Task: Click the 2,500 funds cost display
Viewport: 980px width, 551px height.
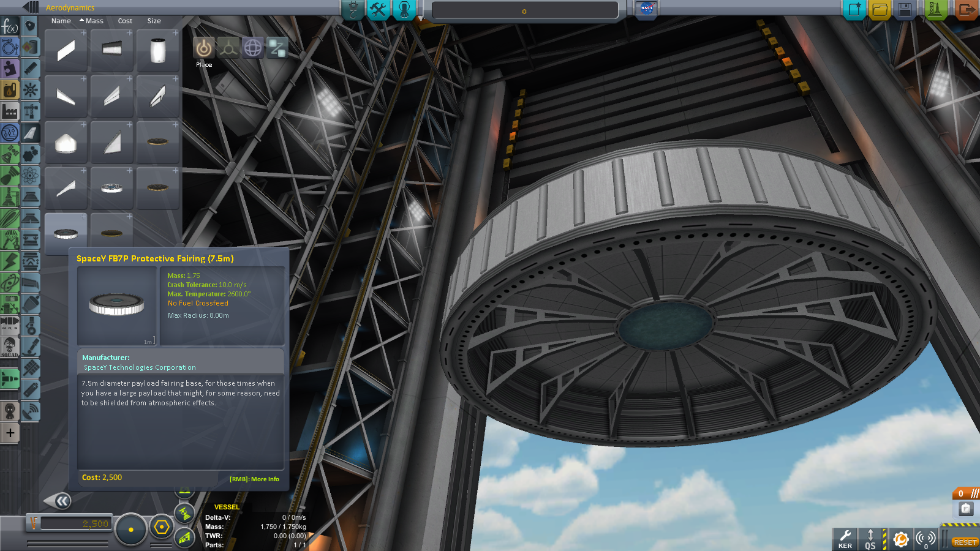Action: click(x=75, y=524)
